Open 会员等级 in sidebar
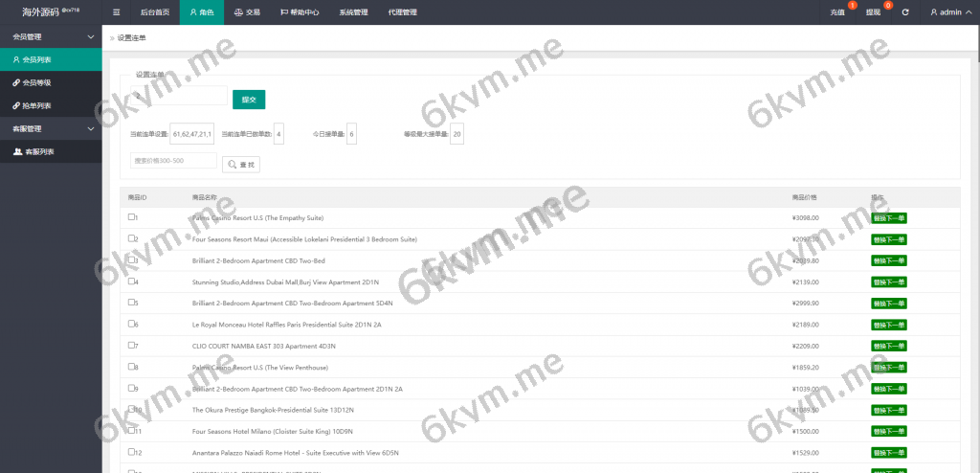The image size is (980, 473). [36, 82]
